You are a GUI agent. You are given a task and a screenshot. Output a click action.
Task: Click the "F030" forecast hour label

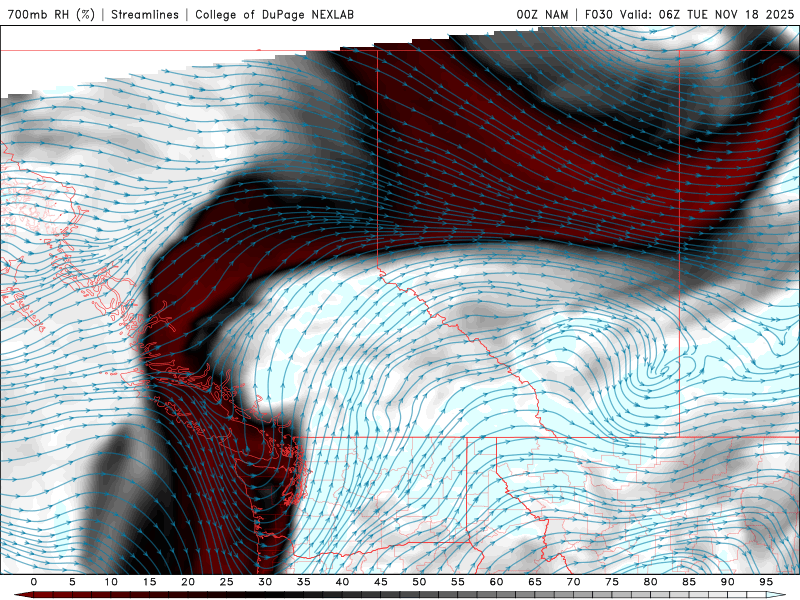point(598,14)
